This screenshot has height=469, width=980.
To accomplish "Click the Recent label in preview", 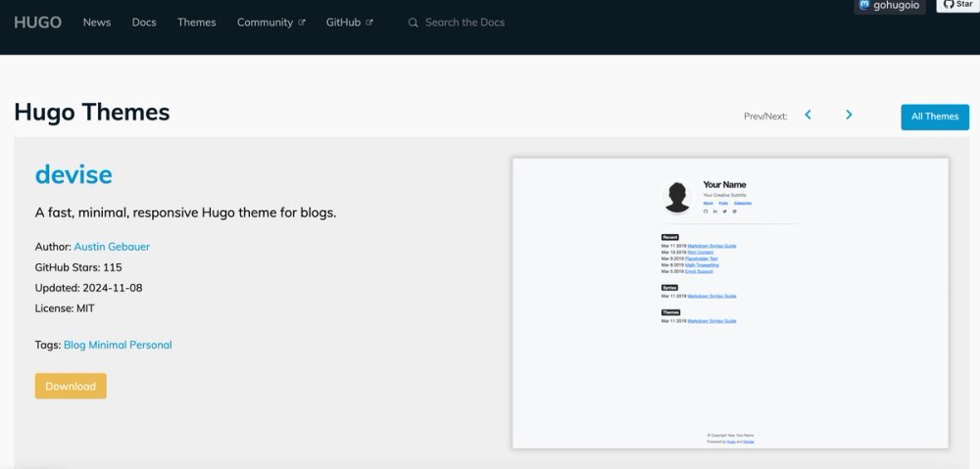I will (669, 237).
